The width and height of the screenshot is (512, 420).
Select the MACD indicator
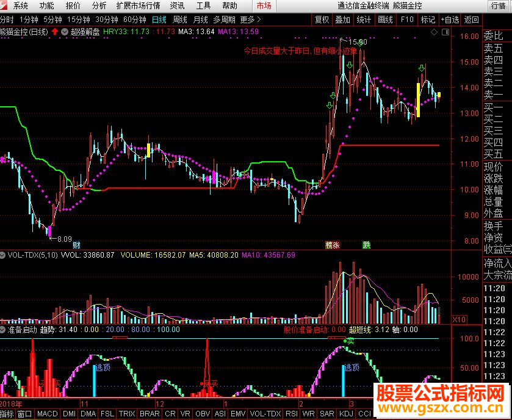[x=48, y=414]
